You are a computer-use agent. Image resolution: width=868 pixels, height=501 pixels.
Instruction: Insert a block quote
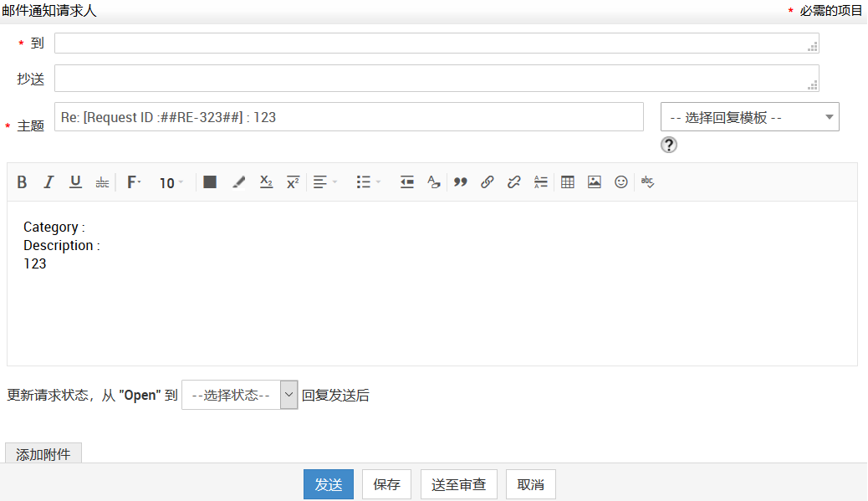coord(460,182)
